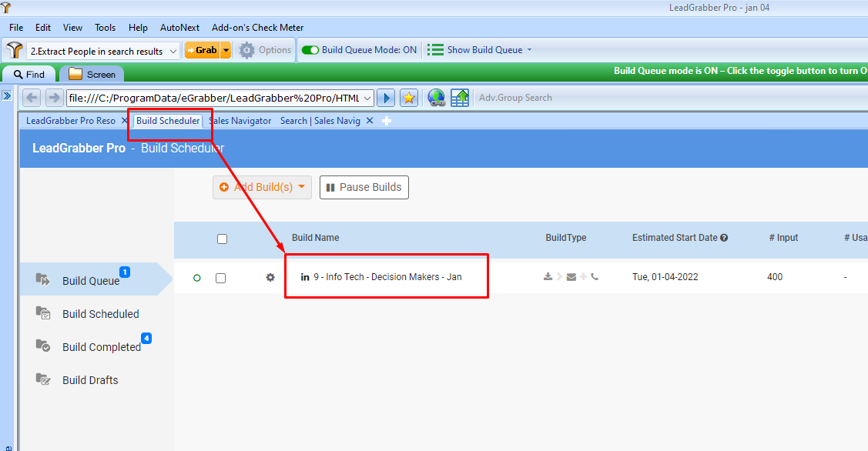Viewport: 868px width, 451px height.
Task: Click the LeadGrabber funnel icon in toolbar
Action: coord(15,50)
